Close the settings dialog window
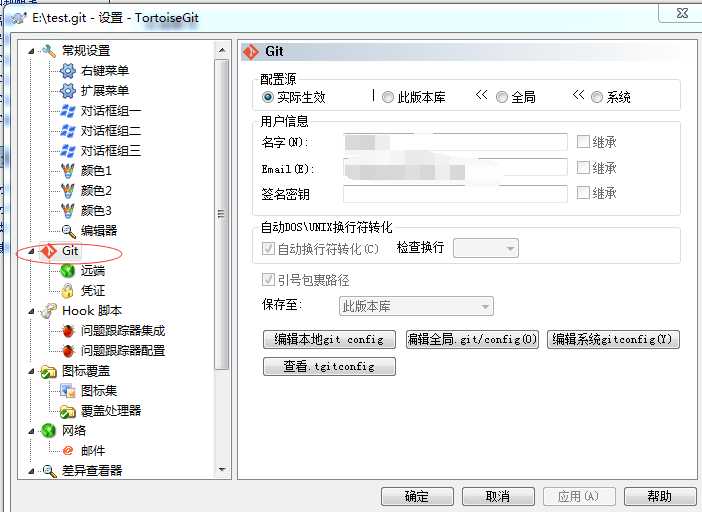This screenshot has width=702, height=512. point(682,13)
